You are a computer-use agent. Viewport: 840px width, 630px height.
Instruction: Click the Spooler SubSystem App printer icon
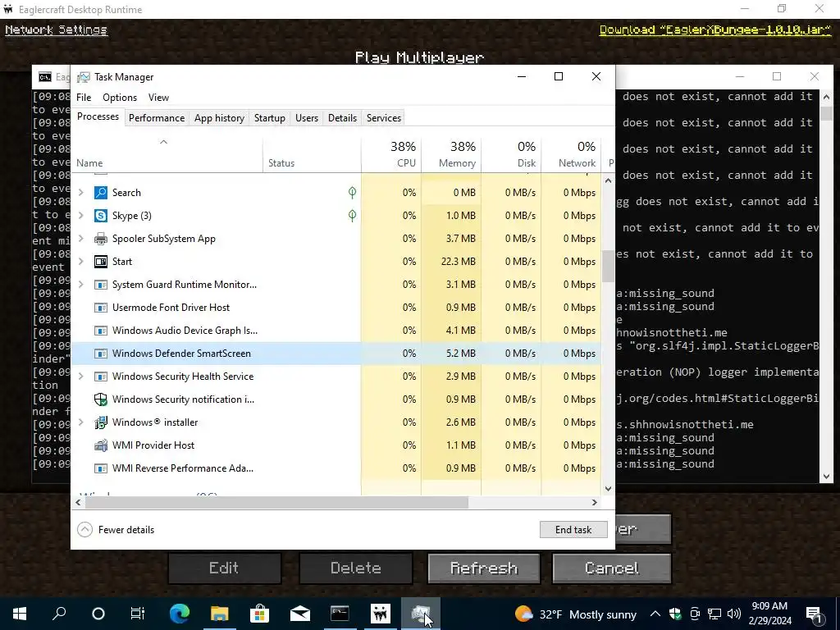101,239
